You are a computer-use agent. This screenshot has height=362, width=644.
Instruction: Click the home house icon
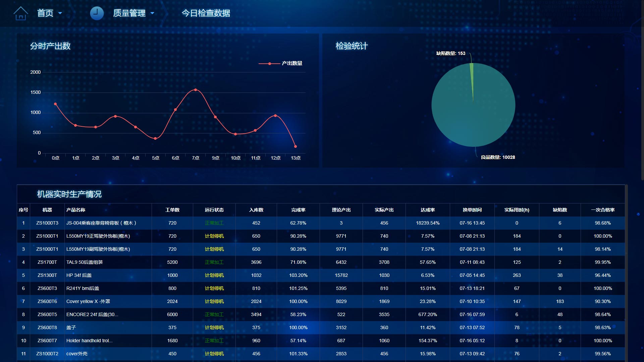20,13
